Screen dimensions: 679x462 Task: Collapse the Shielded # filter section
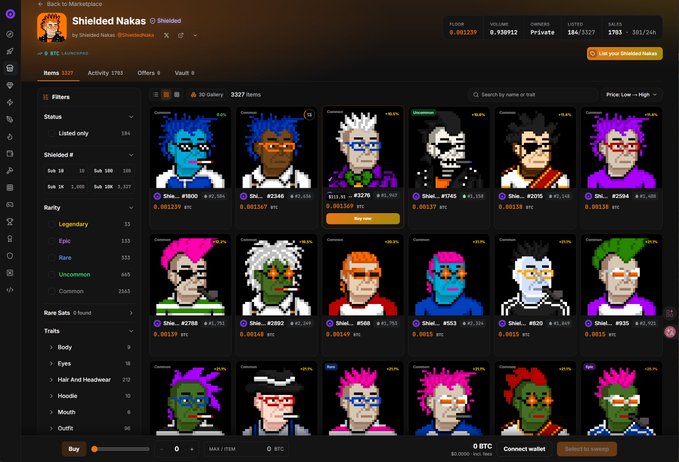click(131, 155)
